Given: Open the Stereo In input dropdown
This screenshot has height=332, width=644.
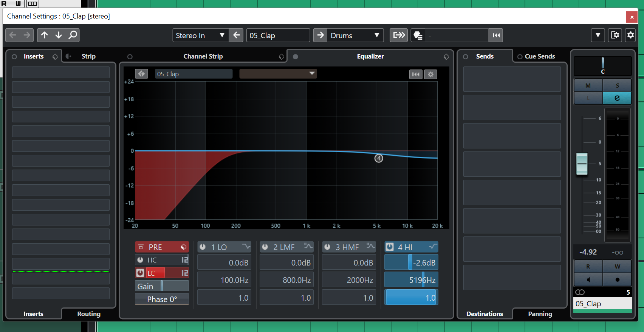Looking at the screenshot, I should pyautogui.click(x=200, y=35).
